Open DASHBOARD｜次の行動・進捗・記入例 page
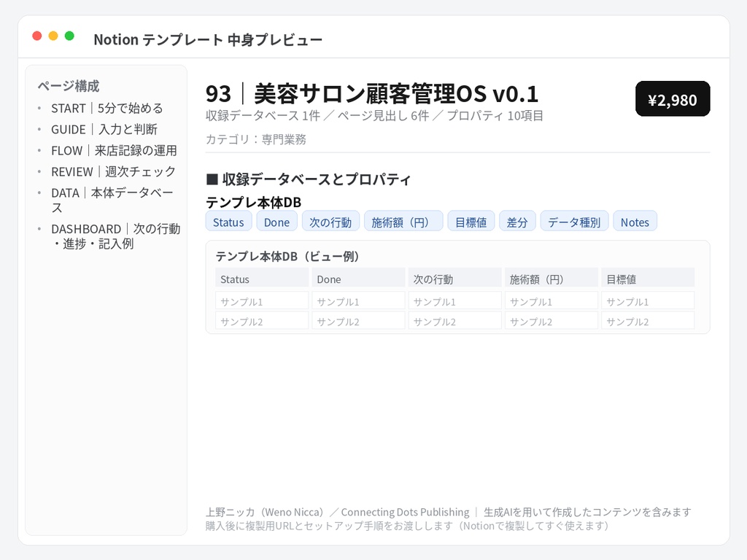 tap(116, 236)
